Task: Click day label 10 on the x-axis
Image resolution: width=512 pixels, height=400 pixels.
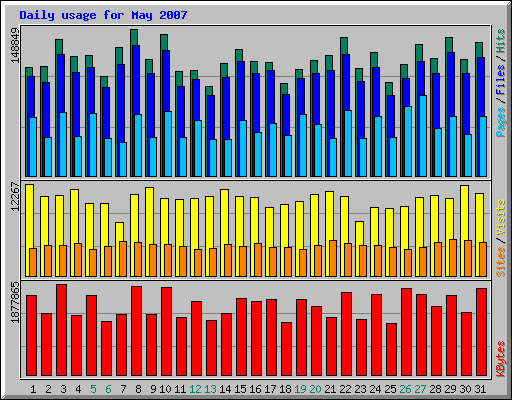Action: [165, 389]
